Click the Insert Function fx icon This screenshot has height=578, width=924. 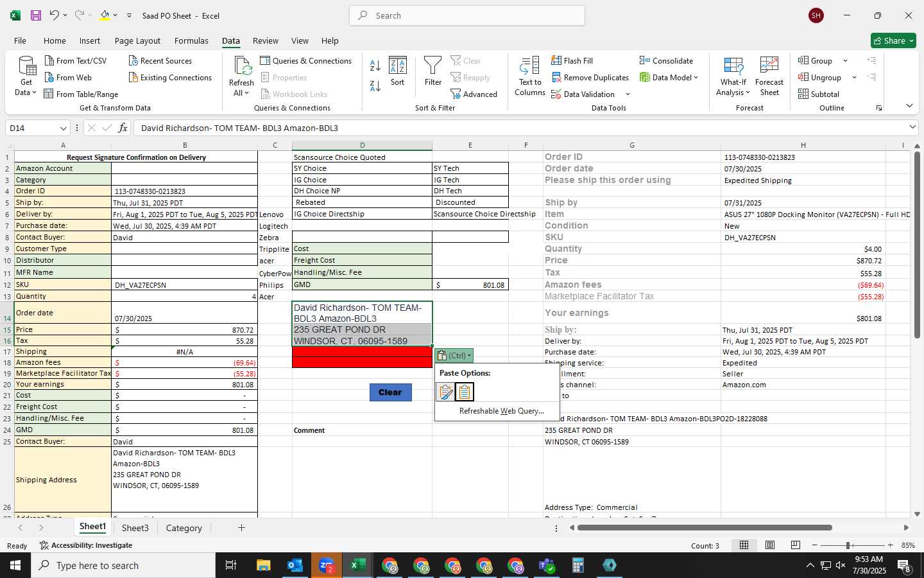[x=123, y=128]
